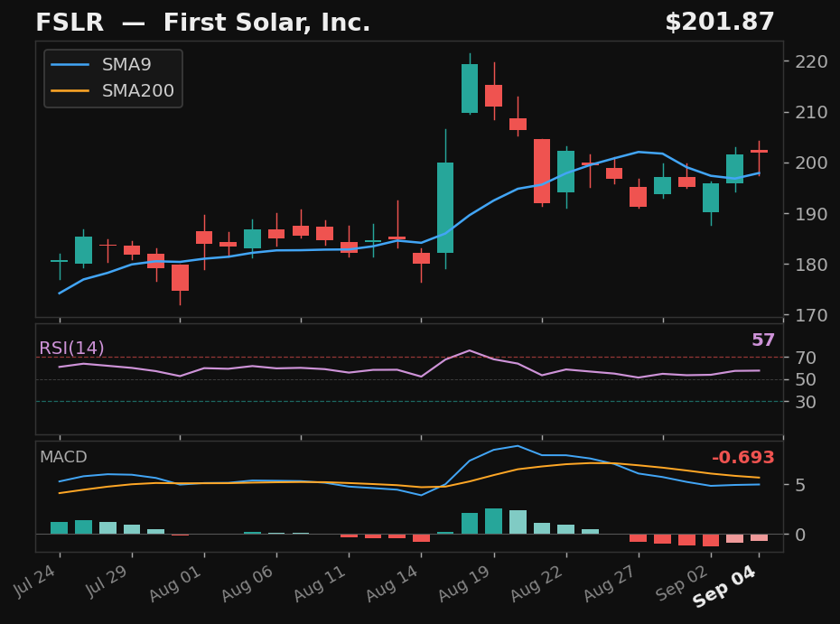Click the 220 price axis label
840x624 pixels.
811,62
